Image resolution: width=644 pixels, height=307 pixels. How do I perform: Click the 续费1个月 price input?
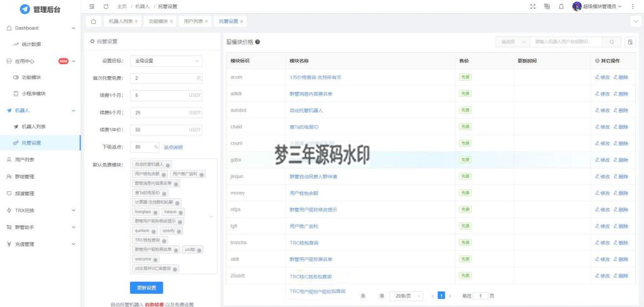point(166,96)
